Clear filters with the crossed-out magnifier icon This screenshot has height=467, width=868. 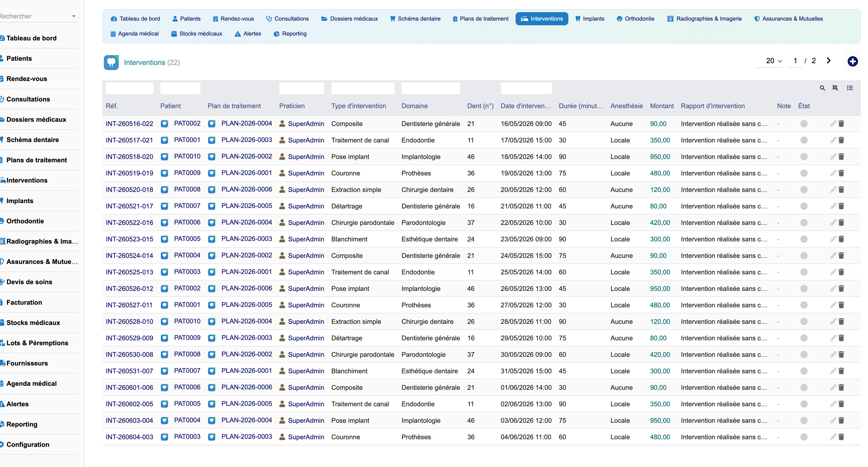(835, 88)
